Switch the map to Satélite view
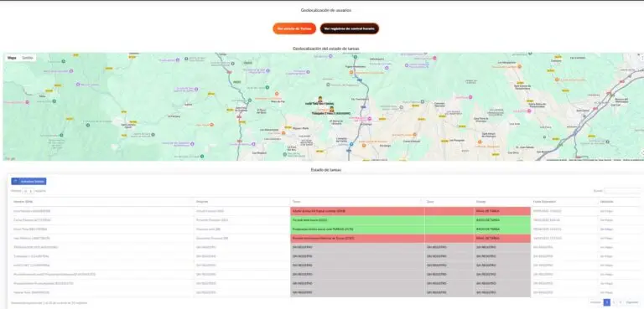 pos(28,58)
